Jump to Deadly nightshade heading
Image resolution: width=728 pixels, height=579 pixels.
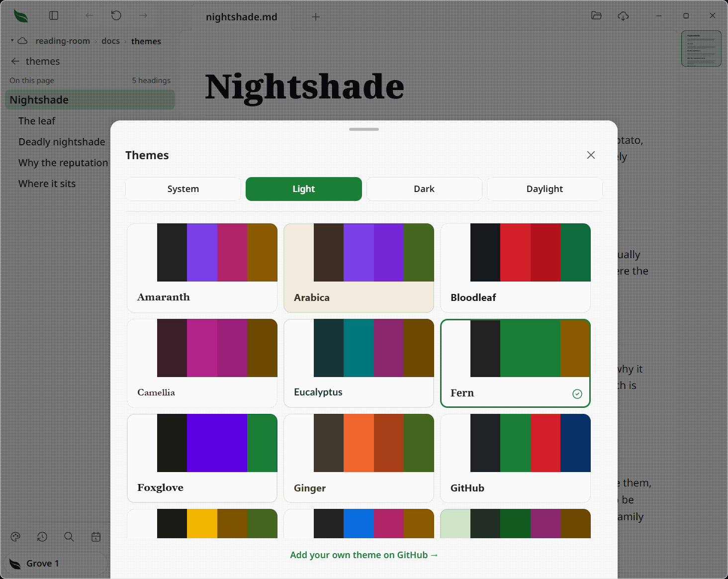[x=62, y=142]
